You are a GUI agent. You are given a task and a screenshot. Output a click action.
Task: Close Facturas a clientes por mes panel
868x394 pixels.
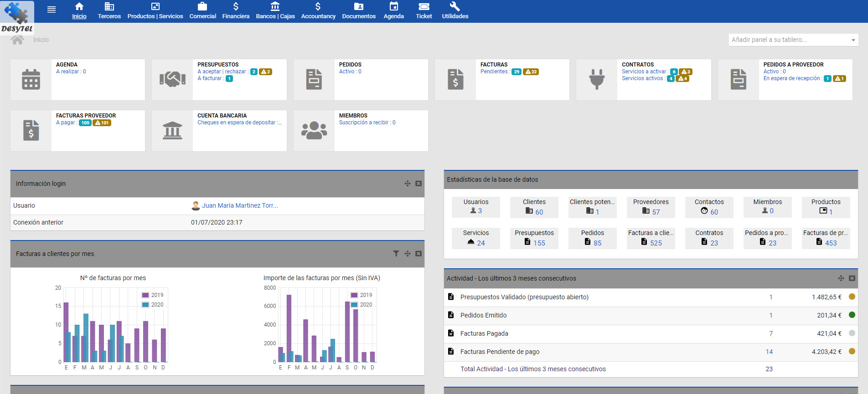click(418, 254)
